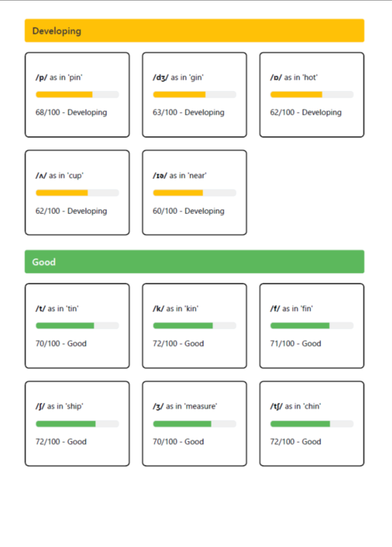Click the 60/100 - Developing score text
This screenshot has height=547, width=392.
(x=188, y=211)
